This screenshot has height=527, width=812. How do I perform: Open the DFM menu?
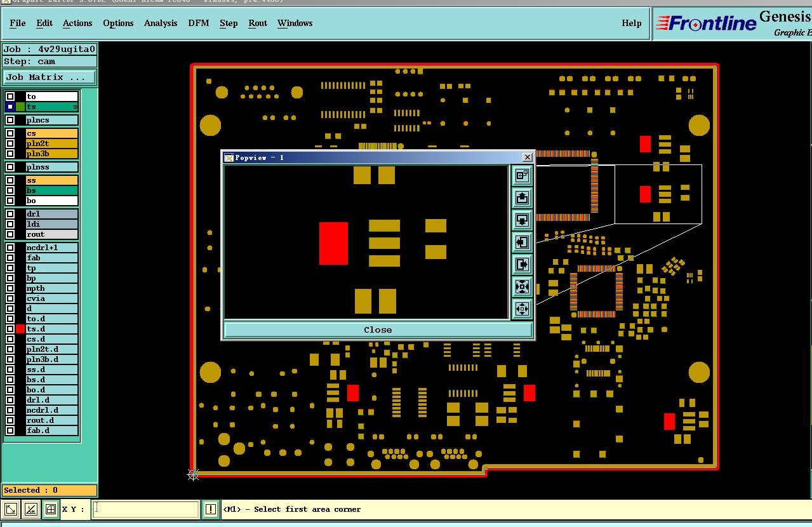199,23
